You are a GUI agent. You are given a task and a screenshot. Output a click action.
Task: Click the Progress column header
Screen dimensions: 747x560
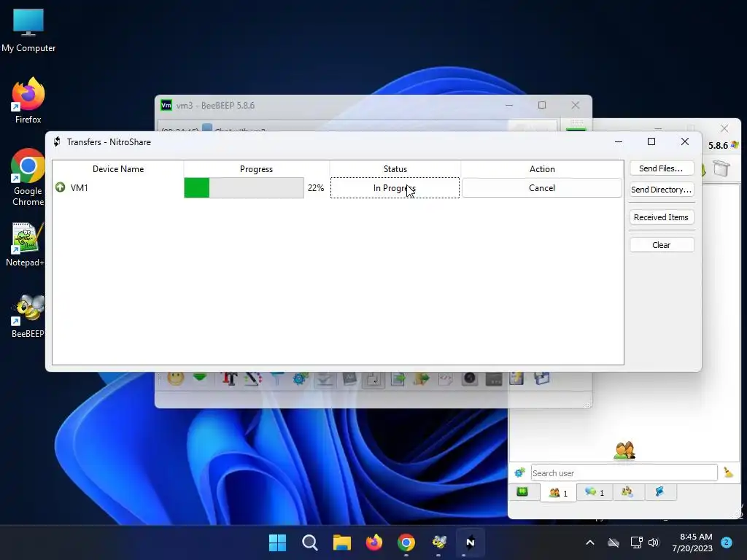click(x=256, y=169)
